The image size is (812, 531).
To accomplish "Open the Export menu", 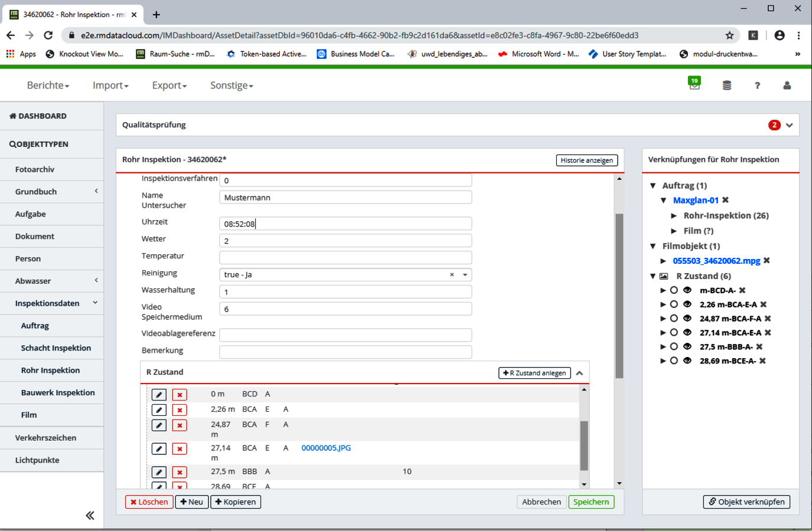I will [x=169, y=86].
